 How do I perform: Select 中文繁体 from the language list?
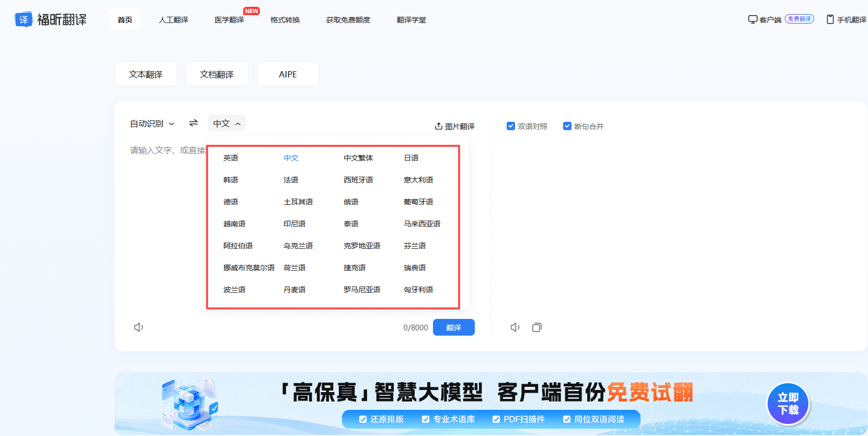[358, 158]
